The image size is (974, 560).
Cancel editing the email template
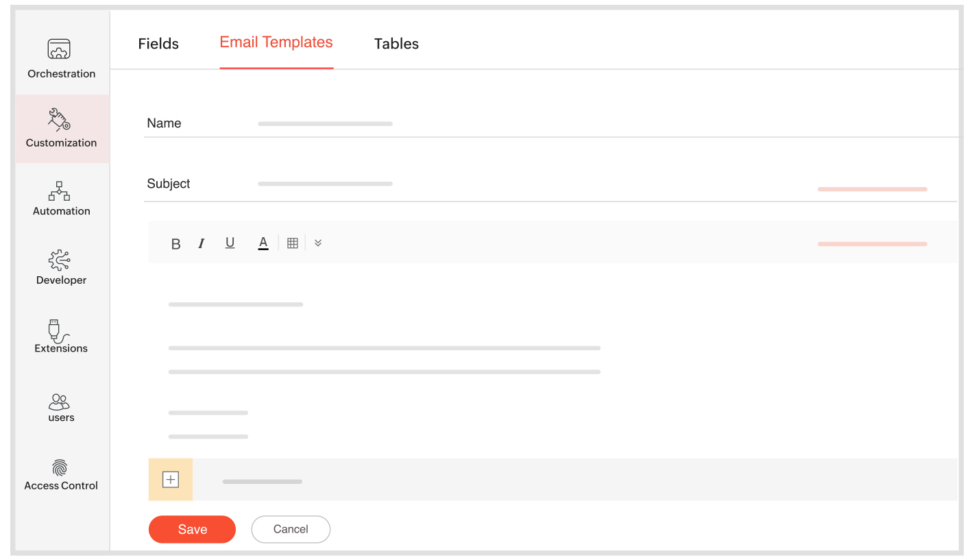(291, 529)
